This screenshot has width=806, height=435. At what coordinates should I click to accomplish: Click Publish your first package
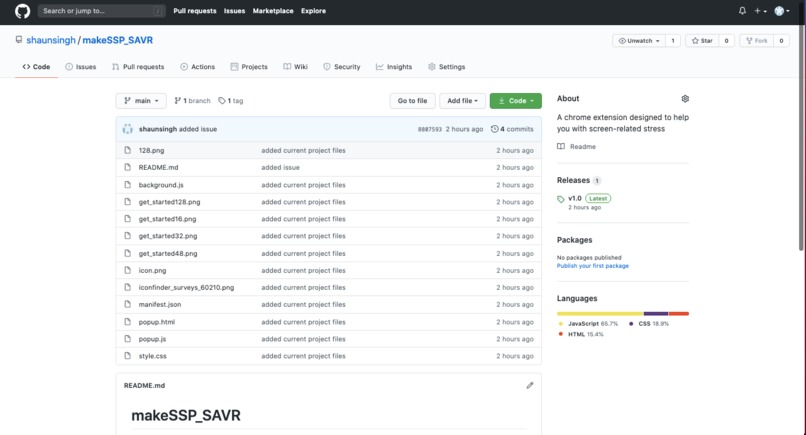(x=593, y=266)
